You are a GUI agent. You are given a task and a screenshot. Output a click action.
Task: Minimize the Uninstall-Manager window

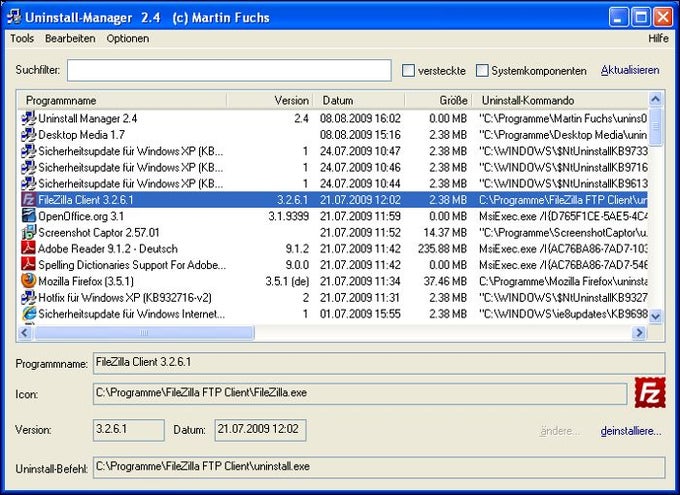618,17
